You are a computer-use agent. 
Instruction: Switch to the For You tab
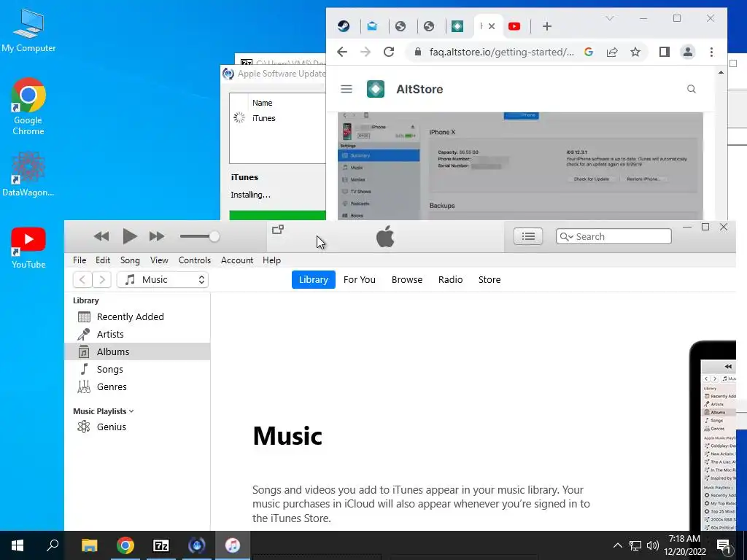click(359, 279)
